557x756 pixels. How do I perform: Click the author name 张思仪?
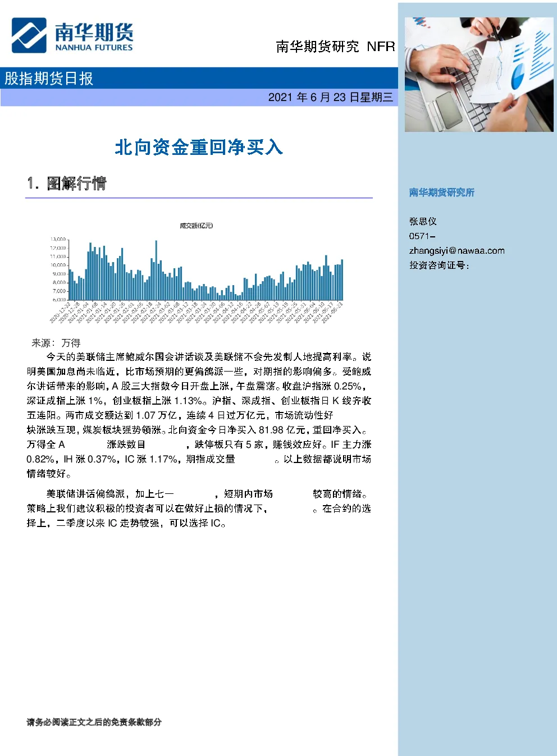(423, 222)
